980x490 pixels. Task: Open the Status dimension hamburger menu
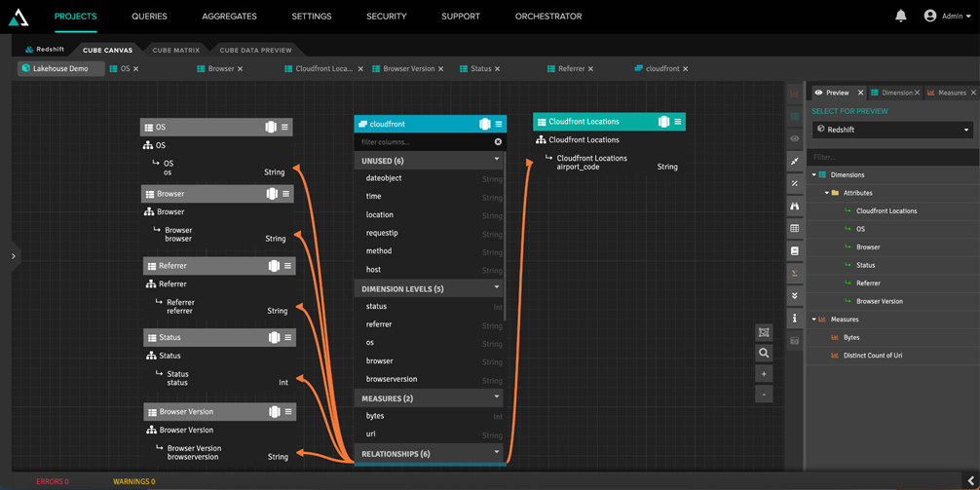pyautogui.click(x=288, y=337)
